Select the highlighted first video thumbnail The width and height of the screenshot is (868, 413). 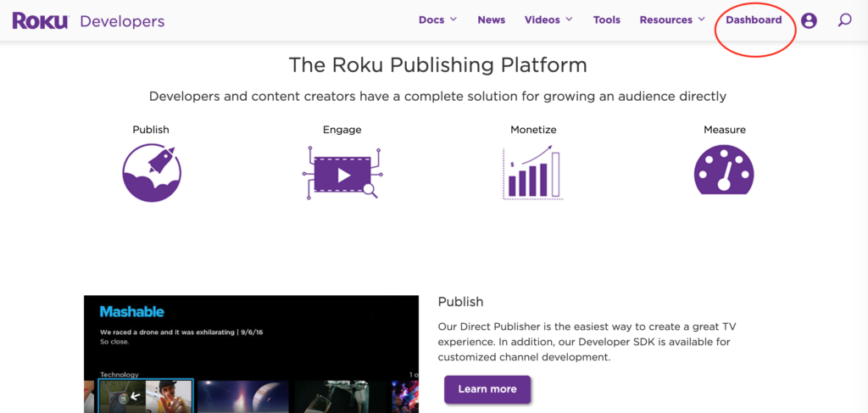tap(146, 397)
